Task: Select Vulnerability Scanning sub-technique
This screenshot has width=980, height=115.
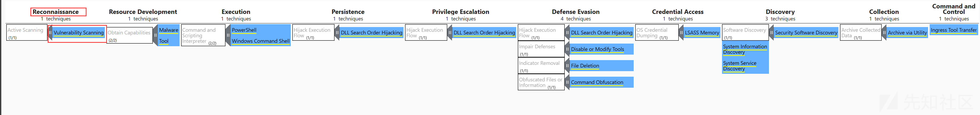Action: 78,33
